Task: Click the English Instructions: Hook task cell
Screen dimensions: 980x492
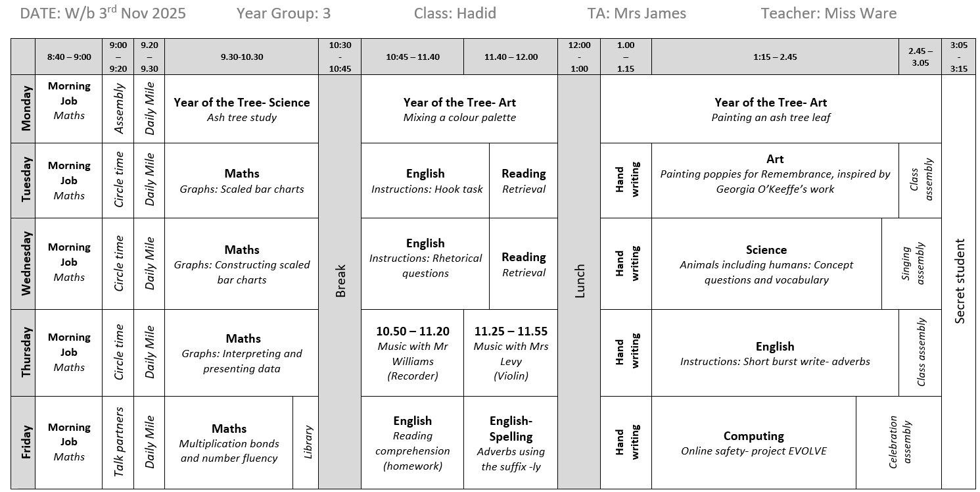Action: tap(425, 181)
